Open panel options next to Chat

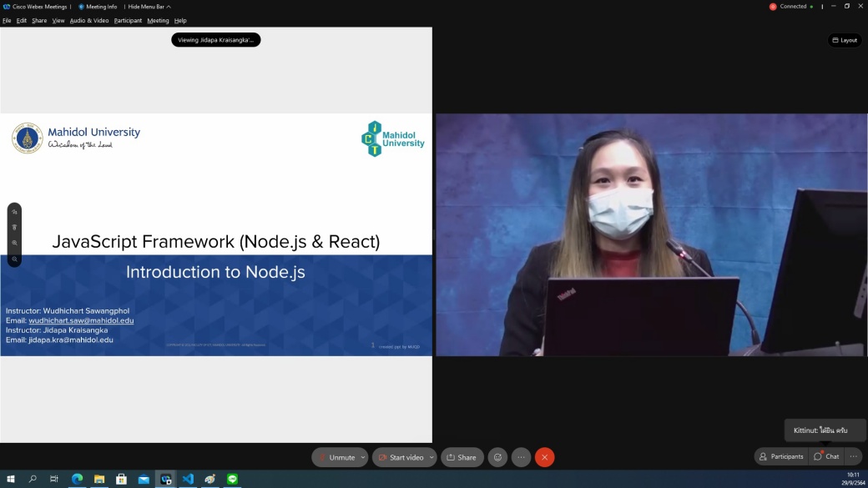click(x=853, y=456)
